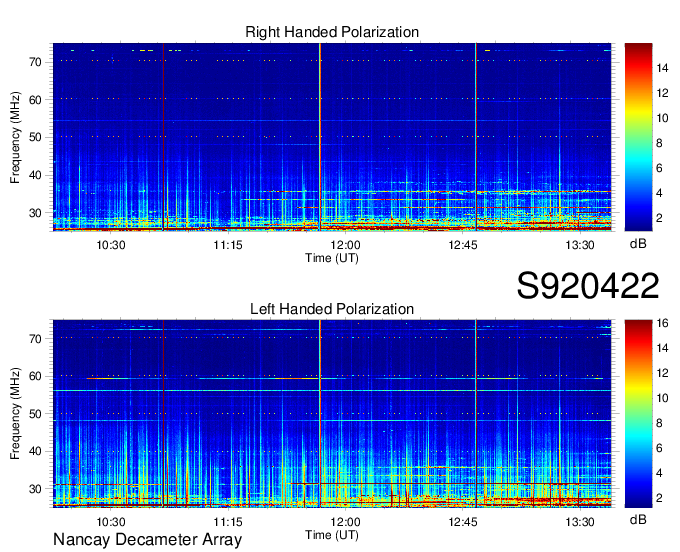Image resolution: width=680 pixels, height=552 pixels.
Task: Click the 70 MHz tick on the bottom plot
Action: click(x=36, y=339)
